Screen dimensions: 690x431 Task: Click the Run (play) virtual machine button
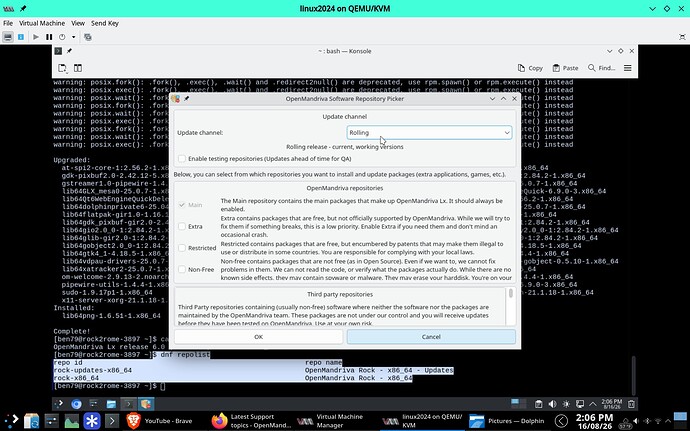click(36, 37)
